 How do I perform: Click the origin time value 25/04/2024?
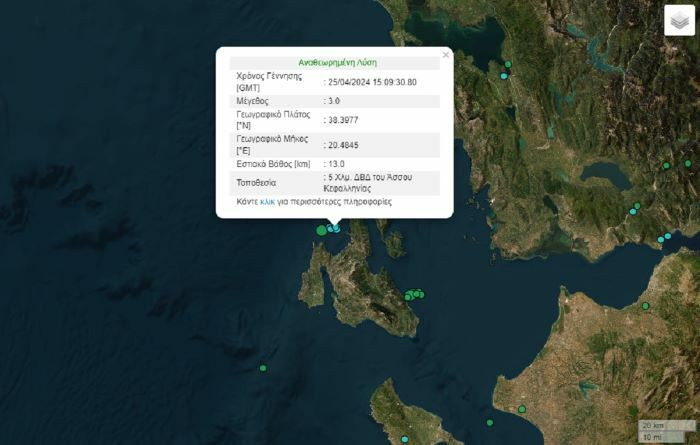coord(372,82)
